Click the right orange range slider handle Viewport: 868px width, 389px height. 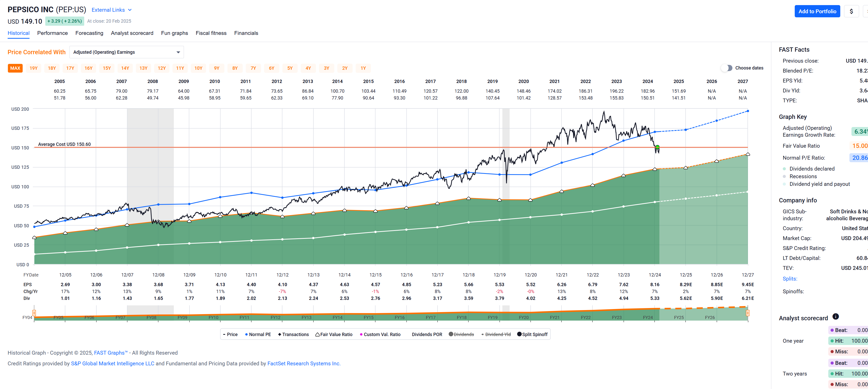[x=747, y=313]
